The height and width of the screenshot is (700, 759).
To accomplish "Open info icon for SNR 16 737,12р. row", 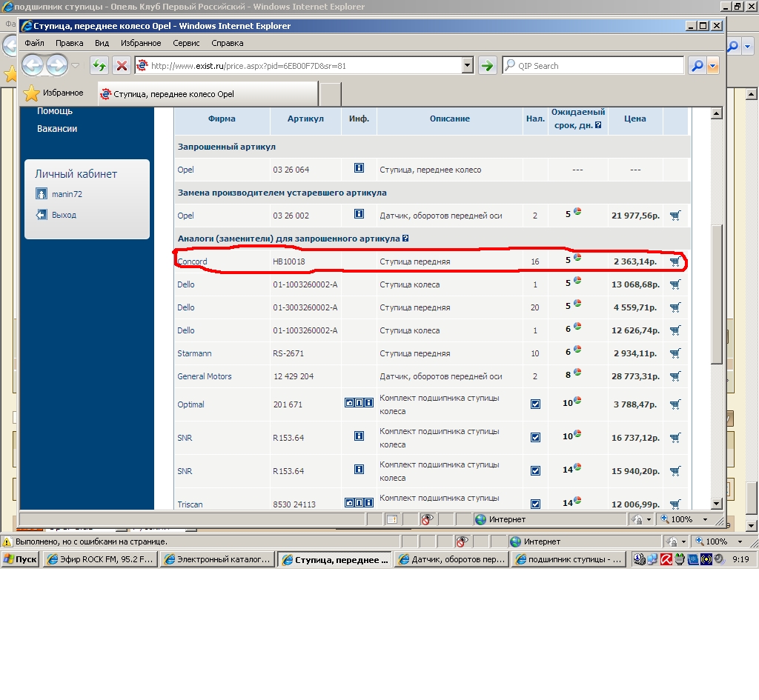I will point(359,436).
